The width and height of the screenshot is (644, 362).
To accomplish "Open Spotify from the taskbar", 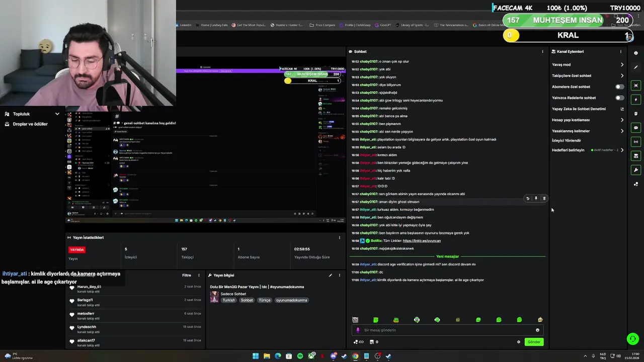I will [x=300, y=356].
